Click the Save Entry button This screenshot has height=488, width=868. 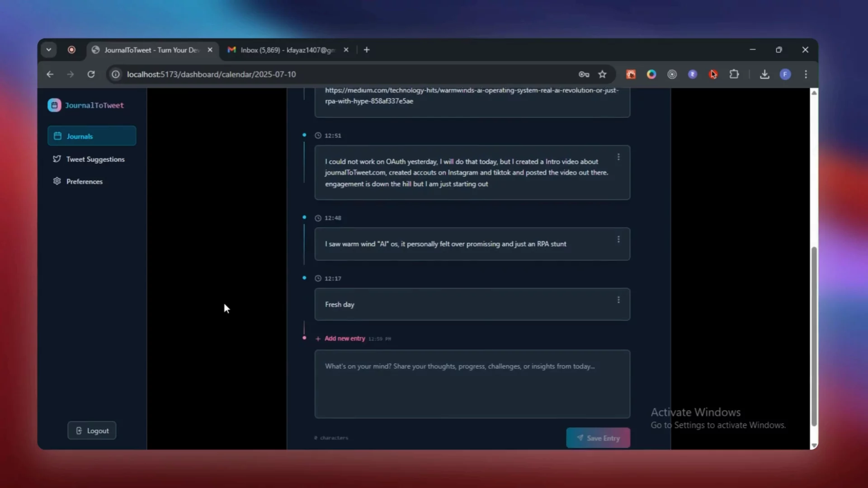(x=598, y=438)
